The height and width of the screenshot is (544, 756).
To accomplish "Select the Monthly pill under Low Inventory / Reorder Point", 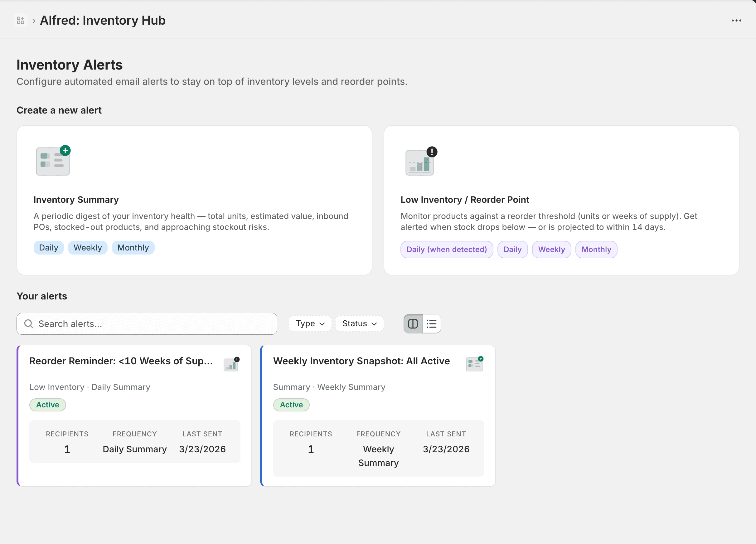I will click(x=596, y=249).
